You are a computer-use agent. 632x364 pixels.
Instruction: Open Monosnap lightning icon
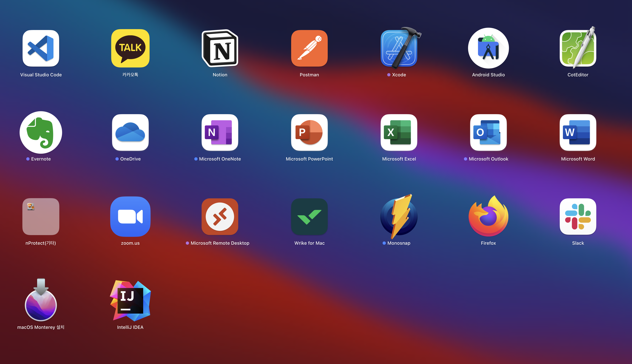pos(399,216)
